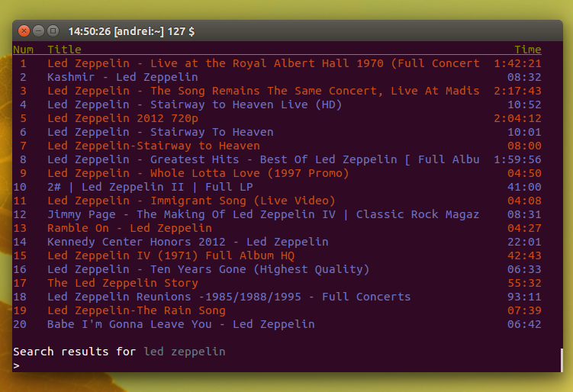The width and height of the screenshot is (573, 392).
Task: Select the Led Zeppelin II Full LP result
Action: tap(150, 187)
